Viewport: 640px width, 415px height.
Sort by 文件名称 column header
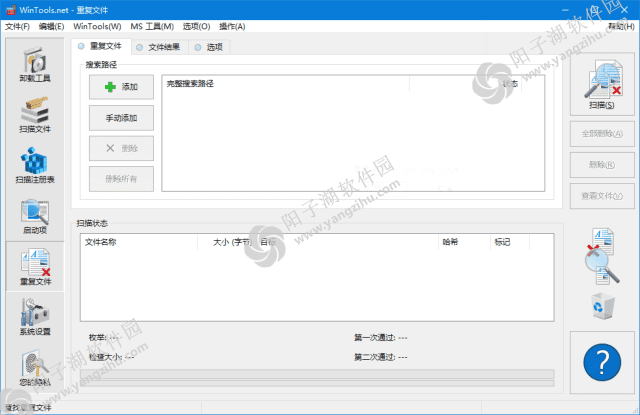coord(139,242)
